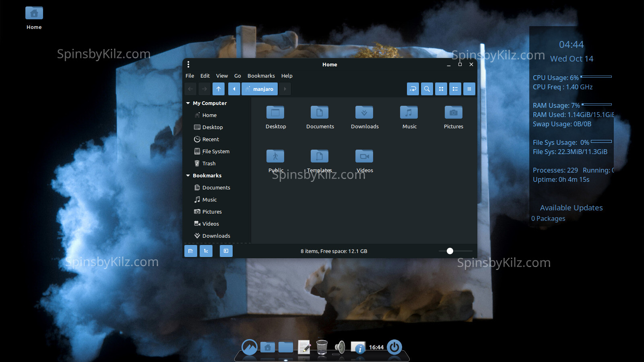
Task: Click the power button in the dock
Action: click(x=394, y=347)
